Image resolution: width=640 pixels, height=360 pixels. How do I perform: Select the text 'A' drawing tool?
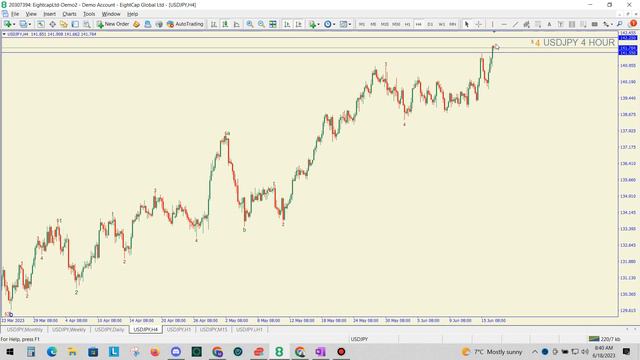point(549,24)
